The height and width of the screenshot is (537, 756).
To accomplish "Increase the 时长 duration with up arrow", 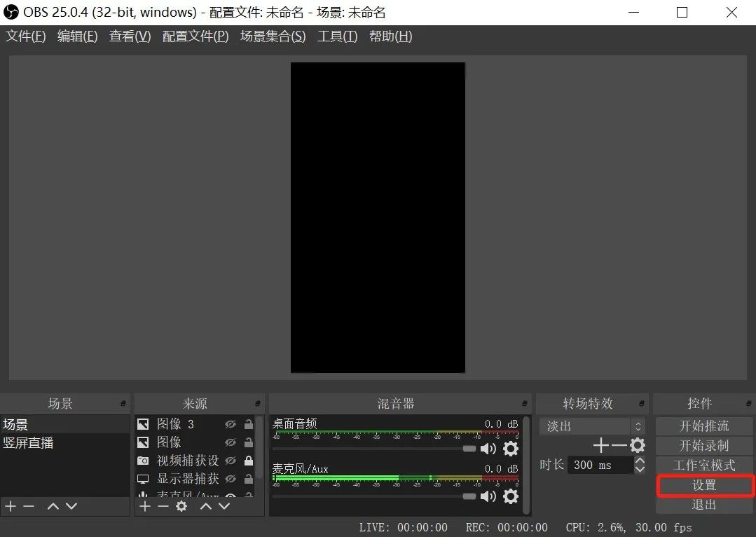I will coord(640,461).
